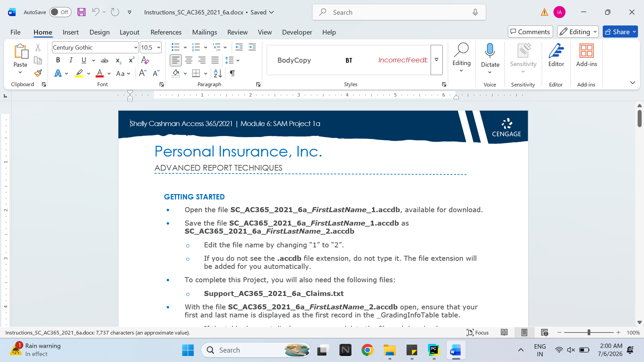The width and height of the screenshot is (644, 362).
Task: Toggle Strikethrough formatting
Action: (x=105, y=60)
